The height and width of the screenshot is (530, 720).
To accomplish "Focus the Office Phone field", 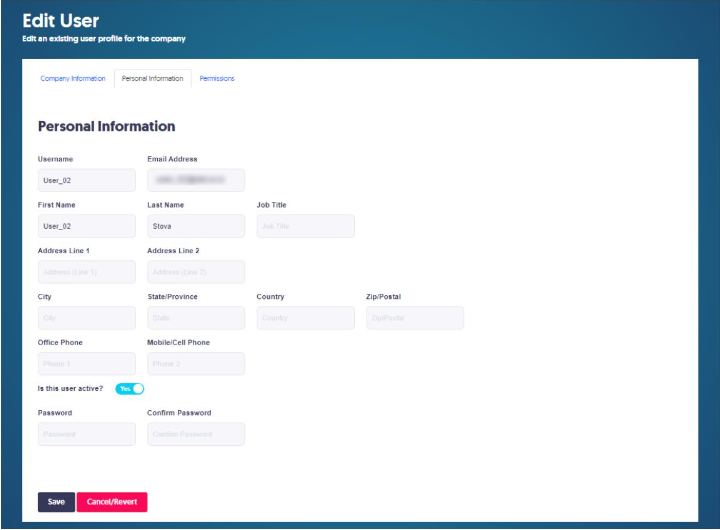I will tap(87, 364).
